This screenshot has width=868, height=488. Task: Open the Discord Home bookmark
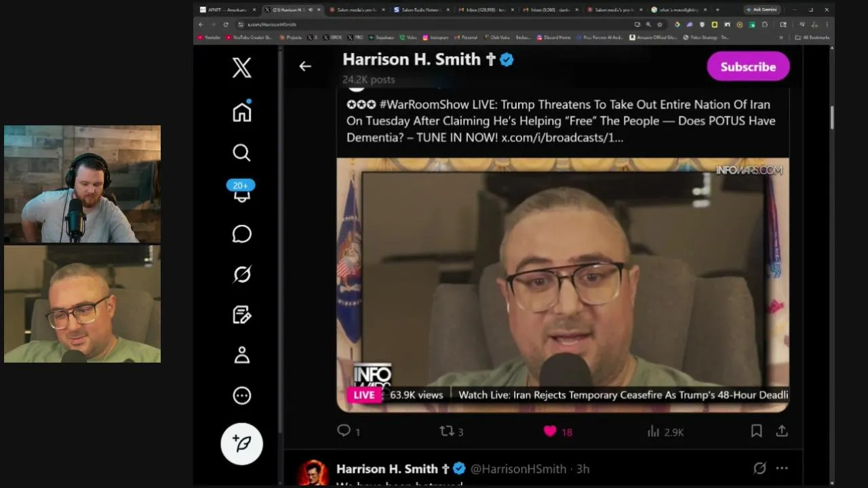(553, 37)
